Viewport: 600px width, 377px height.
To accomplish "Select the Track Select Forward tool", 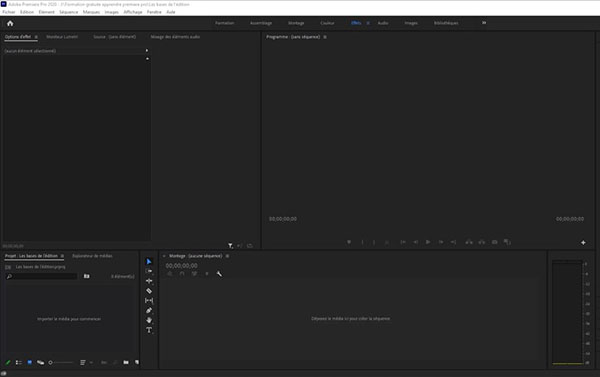I will pos(149,271).
